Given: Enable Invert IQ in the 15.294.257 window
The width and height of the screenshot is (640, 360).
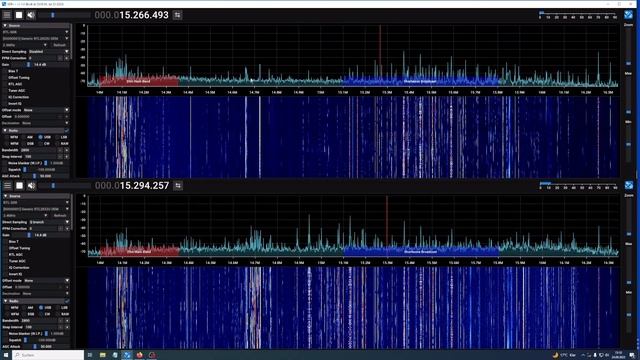Looking at the screenshot, I should [5, 274].
